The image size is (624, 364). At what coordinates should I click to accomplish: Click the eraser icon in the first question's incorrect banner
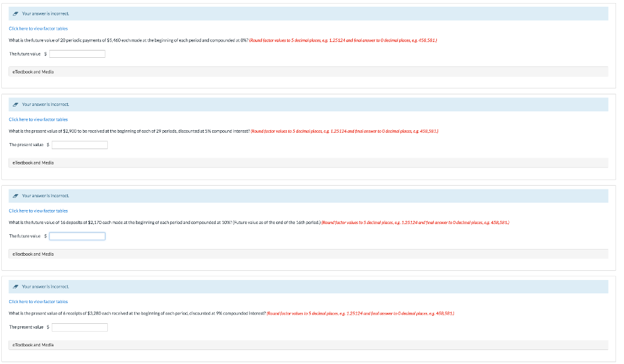point(15,14)
